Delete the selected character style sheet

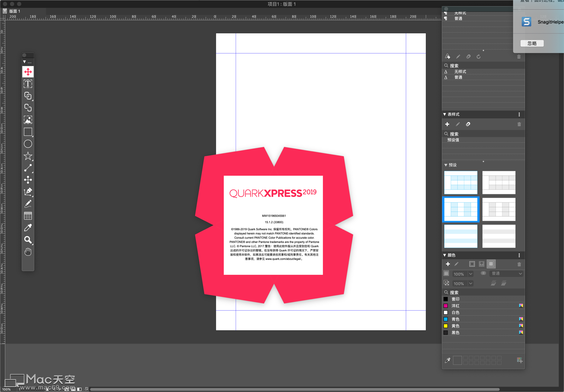519,57
